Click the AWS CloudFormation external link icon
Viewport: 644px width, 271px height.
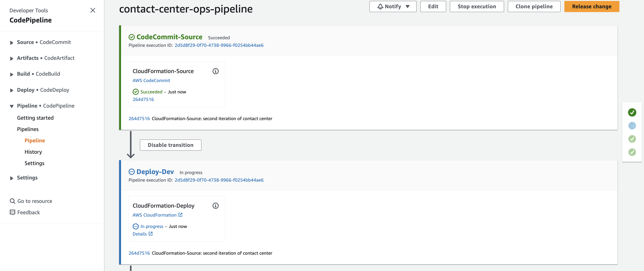coord(180,215)
